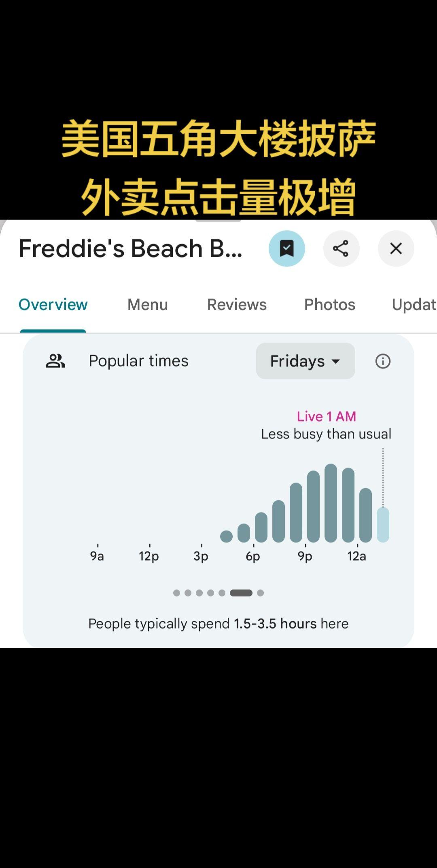Tap the active Fridays pagination indicator
This screenshot has width=437, height=868.
pos(241,593)
